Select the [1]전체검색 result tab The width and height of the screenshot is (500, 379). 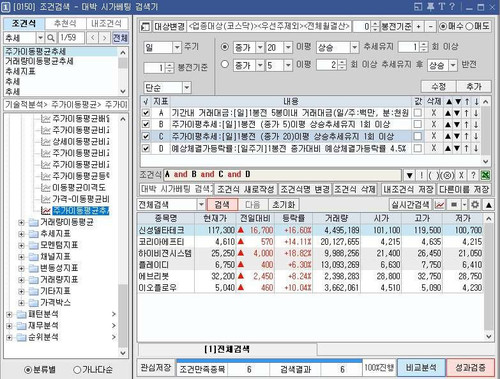227,349
